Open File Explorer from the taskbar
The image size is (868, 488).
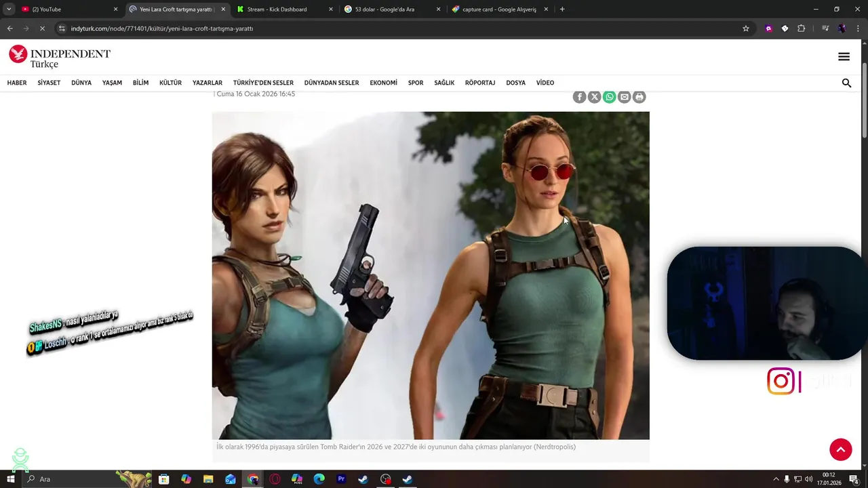208,479
